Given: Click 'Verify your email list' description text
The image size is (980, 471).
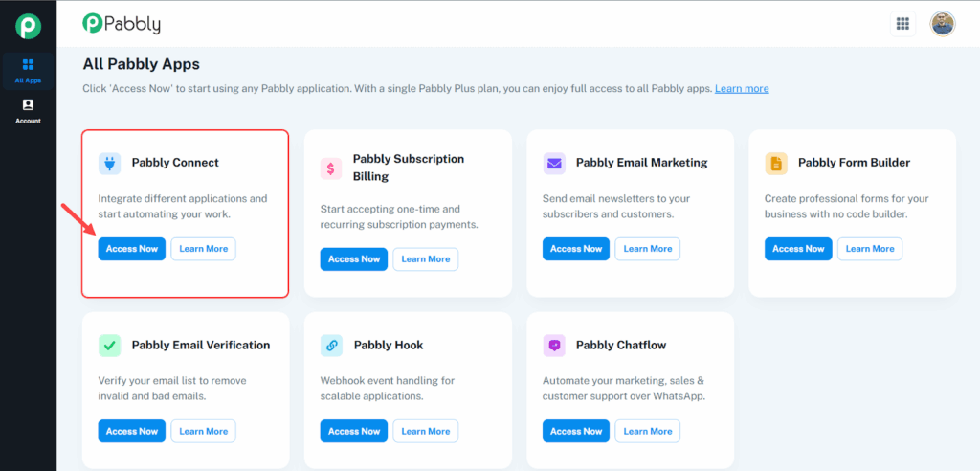Looking at the screenshot, I should (x=172, y=389).
